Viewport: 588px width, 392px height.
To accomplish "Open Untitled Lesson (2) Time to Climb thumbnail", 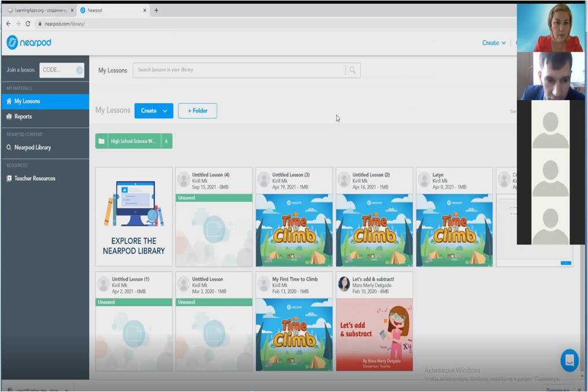I will (374, 230).
